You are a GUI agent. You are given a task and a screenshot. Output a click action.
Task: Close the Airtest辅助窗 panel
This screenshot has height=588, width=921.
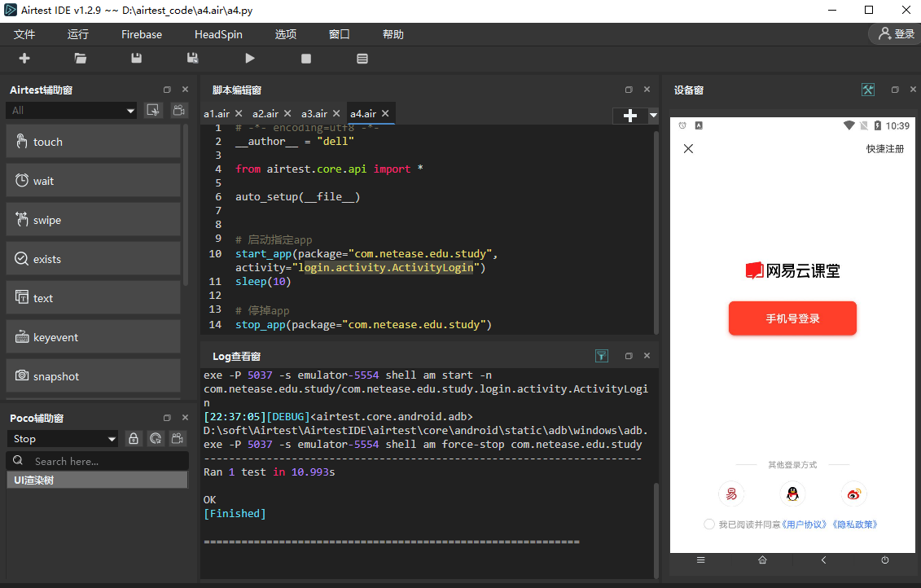click(185, 90)
